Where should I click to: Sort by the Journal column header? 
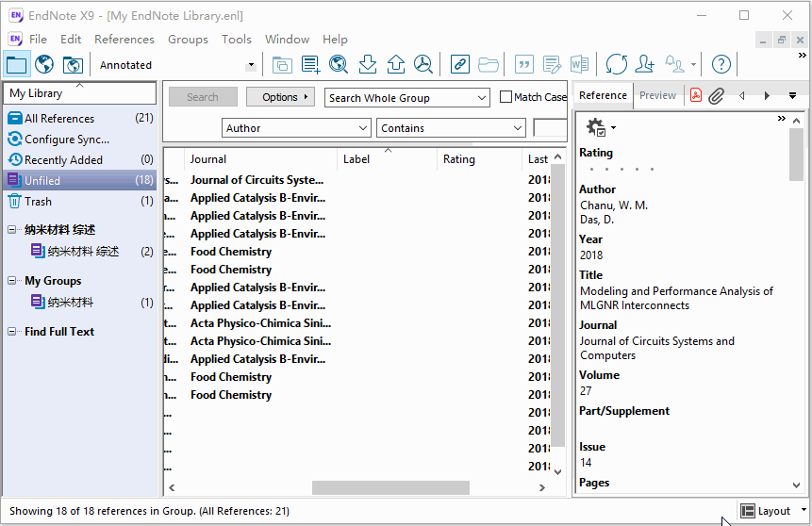click(x=260, y=159)
